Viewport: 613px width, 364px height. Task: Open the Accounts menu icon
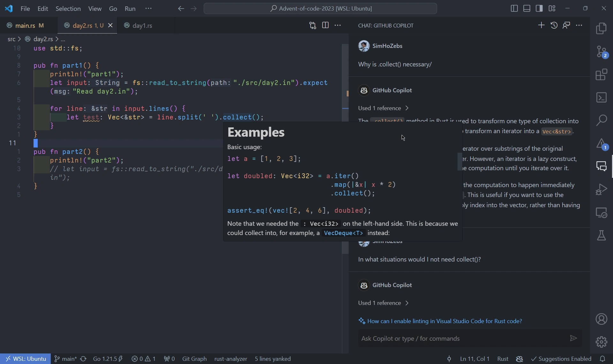pos(602,319)
